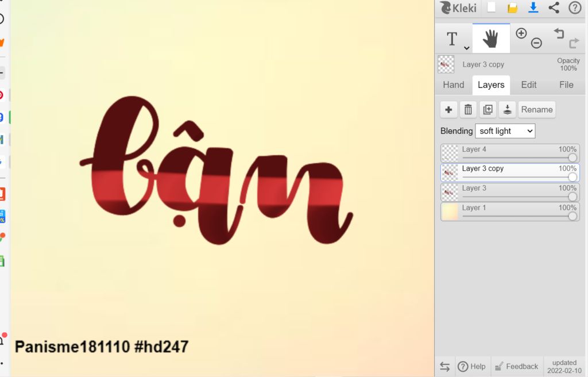Click the Layer 4 thumbnail

[450, 153]
